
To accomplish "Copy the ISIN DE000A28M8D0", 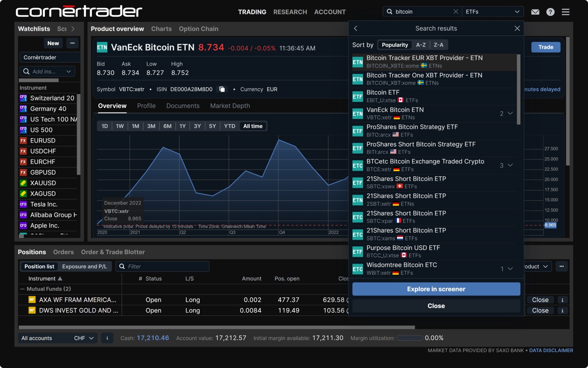I will tap(222, 89).
